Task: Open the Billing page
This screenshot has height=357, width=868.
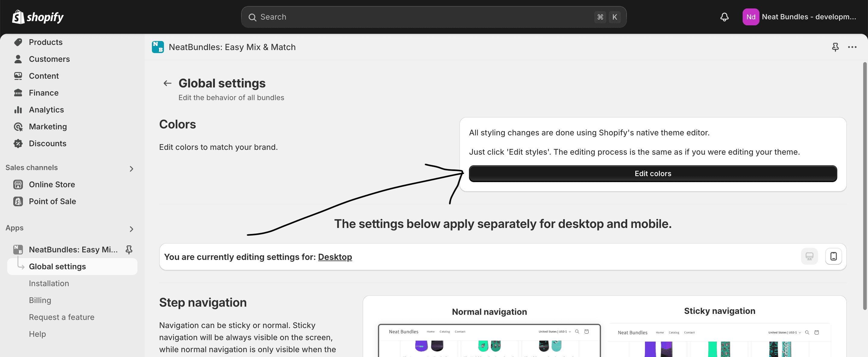Action: tap(40, 300)
